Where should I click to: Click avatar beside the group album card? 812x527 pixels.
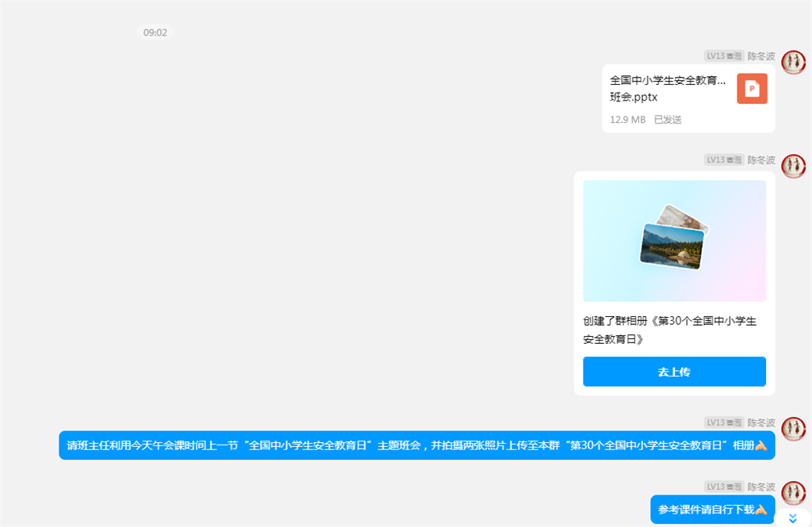click(x=793, y=166)
